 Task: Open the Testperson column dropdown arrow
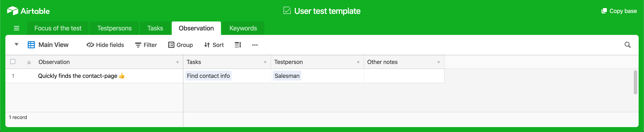358,62
